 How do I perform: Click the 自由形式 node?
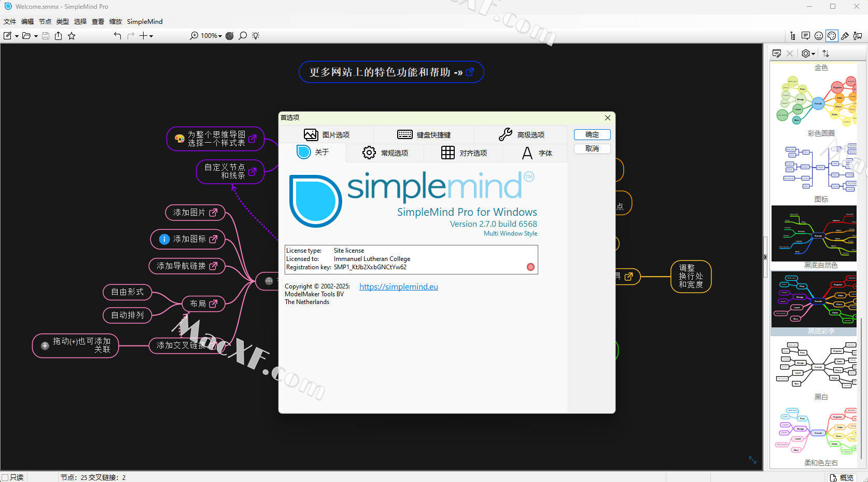coord(128,292)
